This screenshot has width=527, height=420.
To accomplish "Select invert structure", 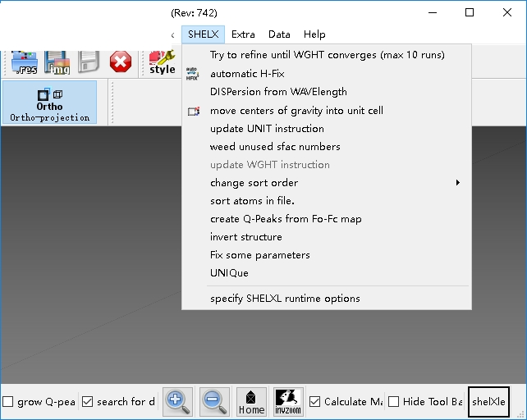I will pos(327,237).
